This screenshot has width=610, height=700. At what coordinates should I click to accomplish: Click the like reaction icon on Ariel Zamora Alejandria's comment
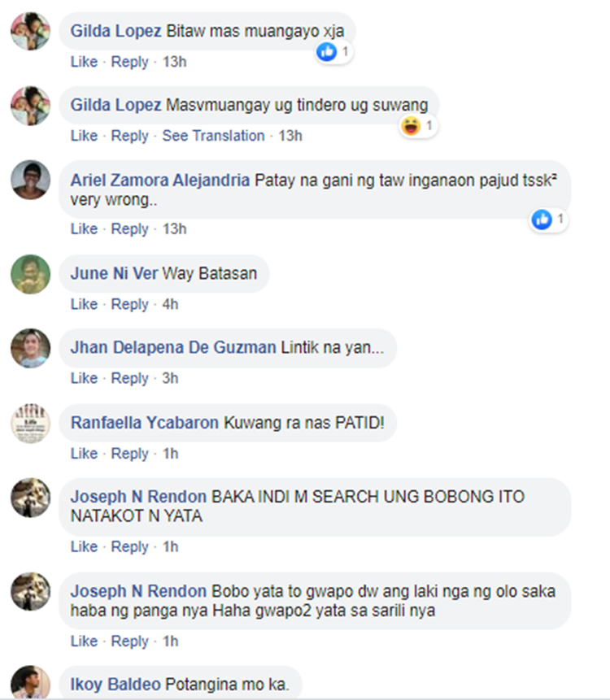click(x=542, y=220)
